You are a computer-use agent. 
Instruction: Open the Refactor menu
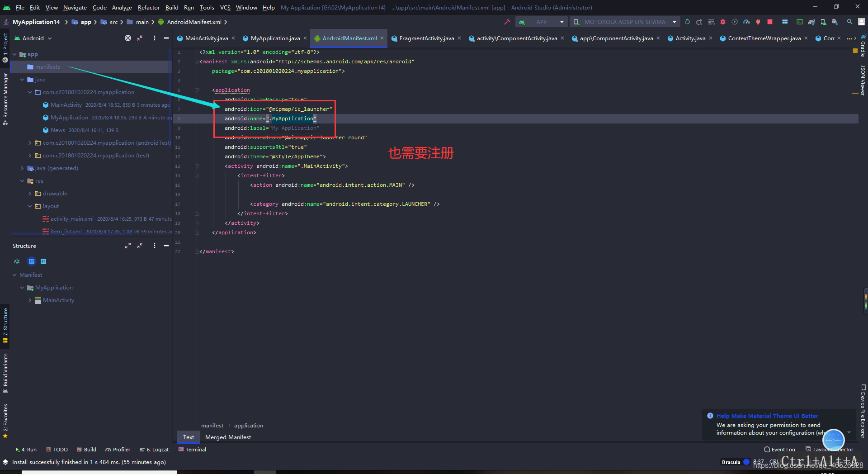[149, 7]
